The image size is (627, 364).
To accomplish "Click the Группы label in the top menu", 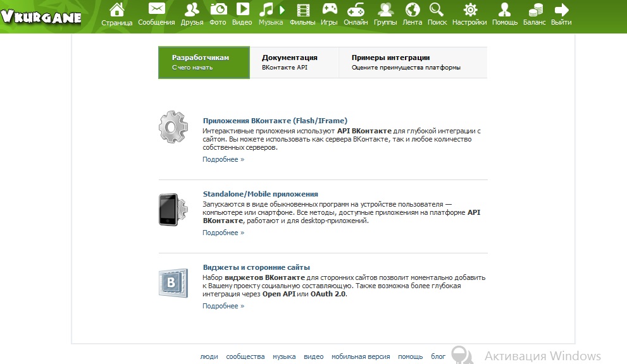I will click(x=385, y=22).
